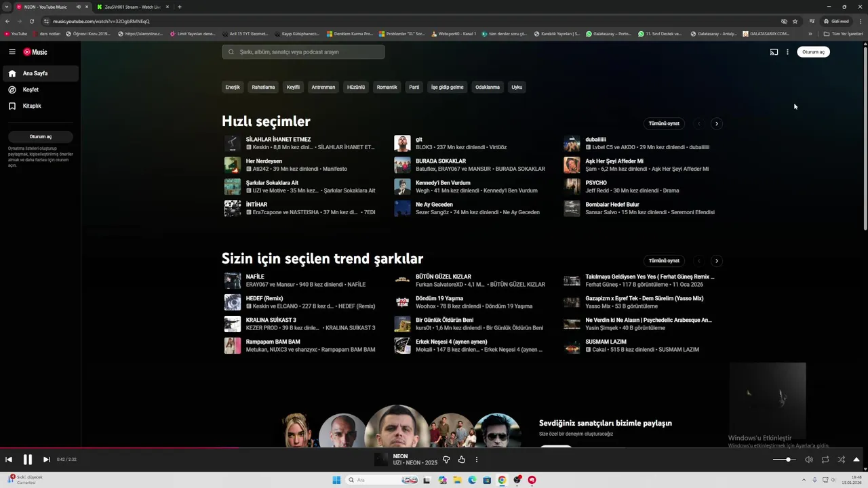Play the SİLAHLAR İHANET ETMEZ thumbnail

(233, 143)
